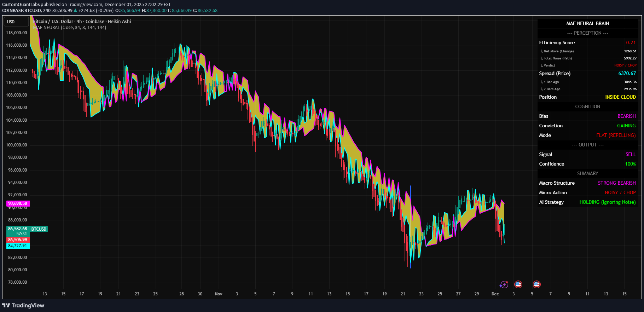Click the 28 date label on the time axis
Screen dimensions: 644x312
[x=181, y=294]
